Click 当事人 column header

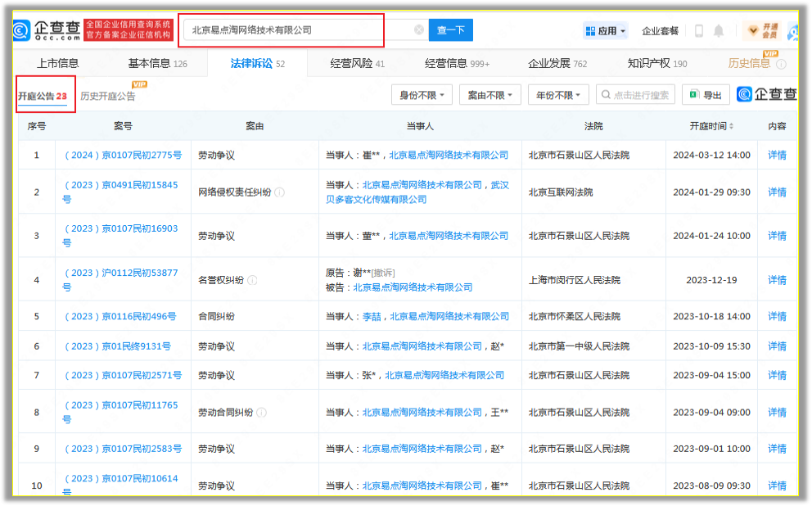coord(420,126)
